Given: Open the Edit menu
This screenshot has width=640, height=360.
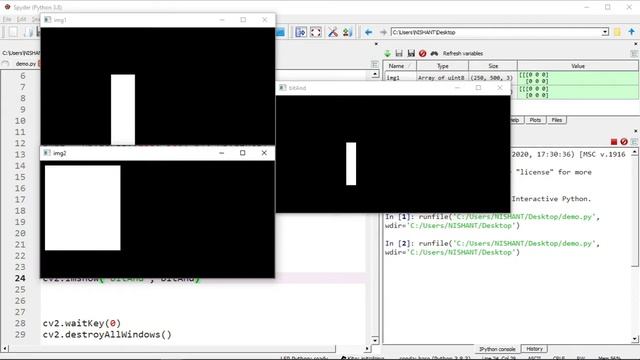Looking at the screenshot, I should [x=21, y=19].
